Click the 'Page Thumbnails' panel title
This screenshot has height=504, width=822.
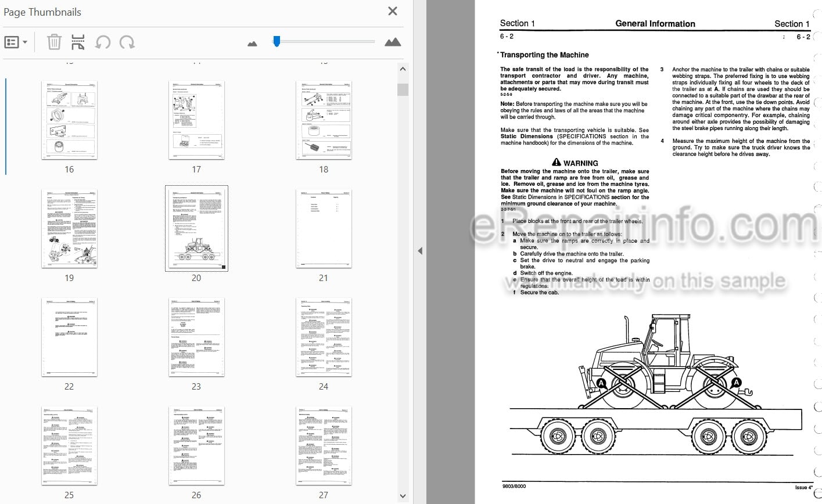pos(42,12)
